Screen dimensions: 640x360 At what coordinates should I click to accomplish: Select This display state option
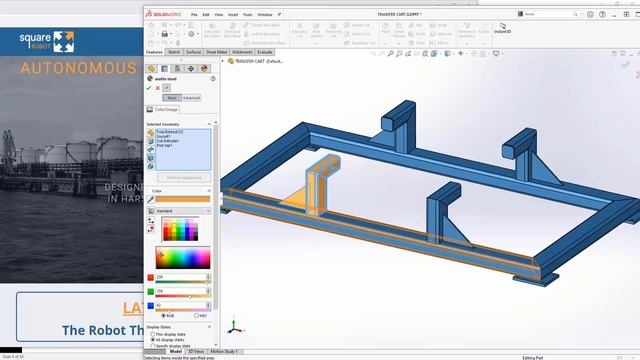tap(153, 334)
